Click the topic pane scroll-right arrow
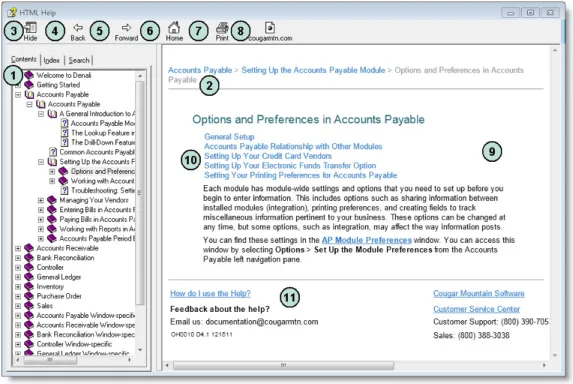This screenshot has width=573, height=384. 544,365
